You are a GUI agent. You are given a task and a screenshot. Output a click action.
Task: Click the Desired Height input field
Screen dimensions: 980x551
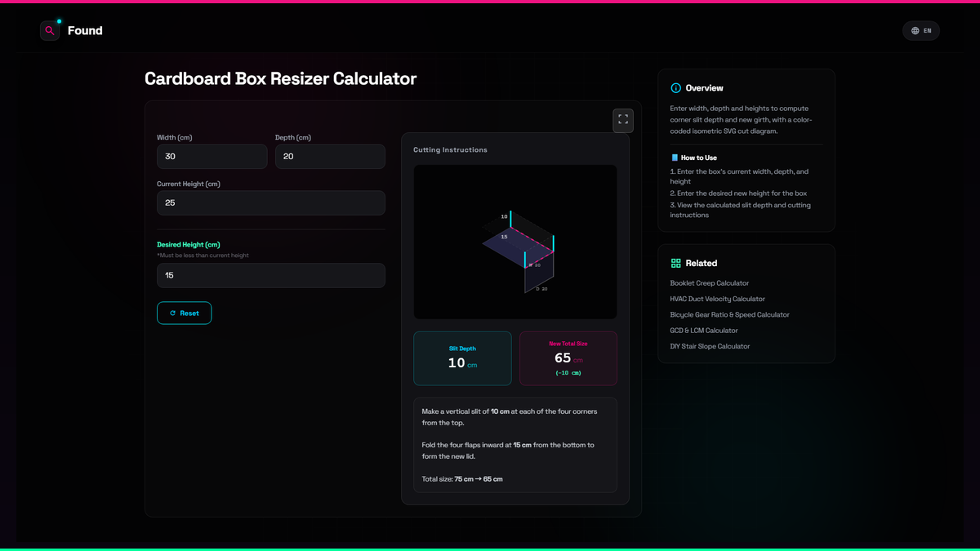click(x=271, y=275)
